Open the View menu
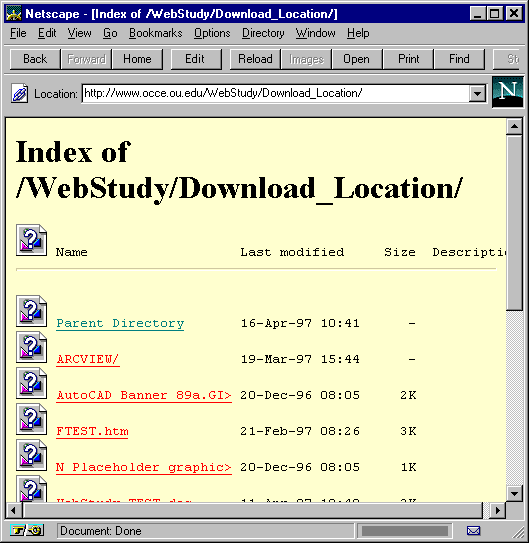 [x=79, y=33]
